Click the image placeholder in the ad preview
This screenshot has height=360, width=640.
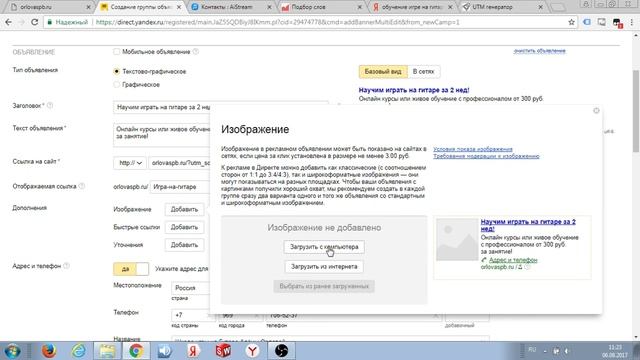(457, 240)
